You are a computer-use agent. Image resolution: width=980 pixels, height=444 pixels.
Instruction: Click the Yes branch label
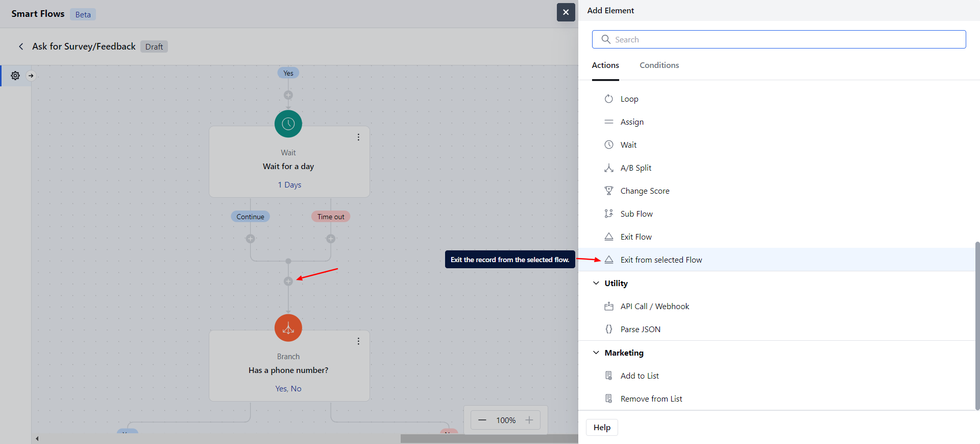point(288,73)
